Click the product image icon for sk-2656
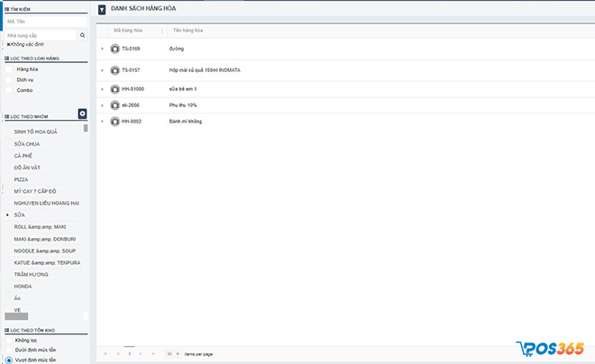The image size is (595, 364). [x=115, y=105]
